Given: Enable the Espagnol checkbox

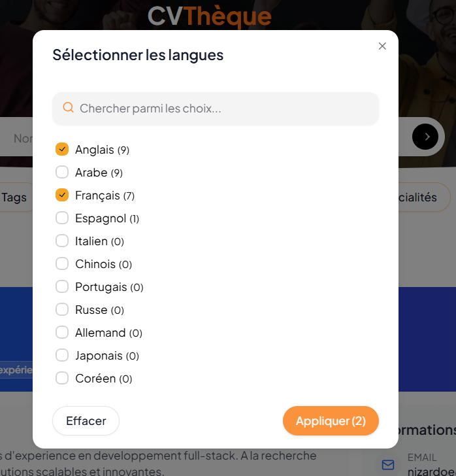Looking at the screenshot, I should 62,218.
